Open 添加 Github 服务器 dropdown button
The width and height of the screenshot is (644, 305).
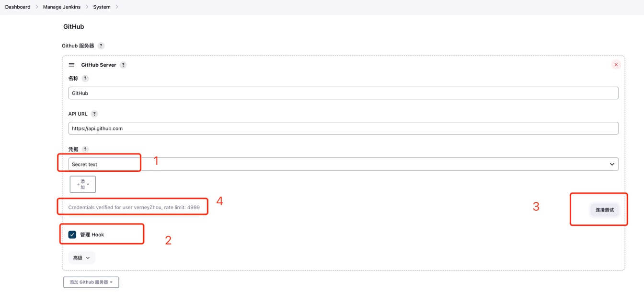tap(91, 282)
